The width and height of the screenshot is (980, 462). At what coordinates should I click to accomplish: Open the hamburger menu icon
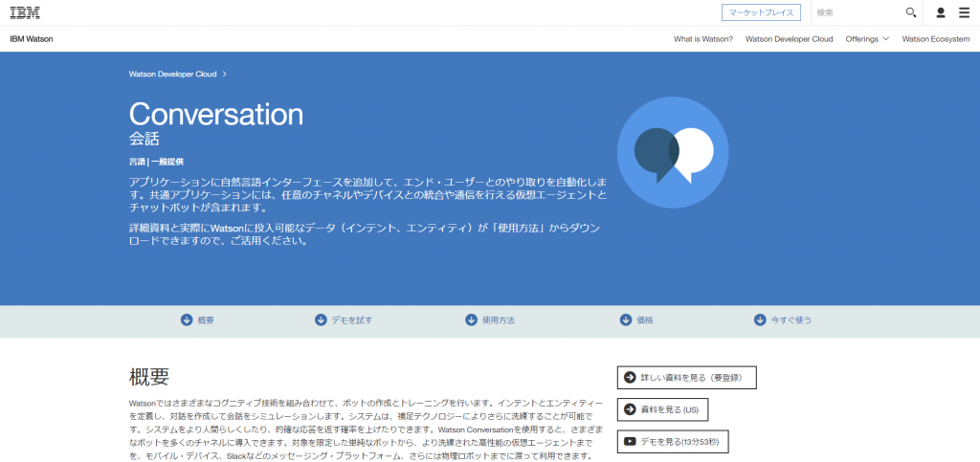click(x=965, y=12)
